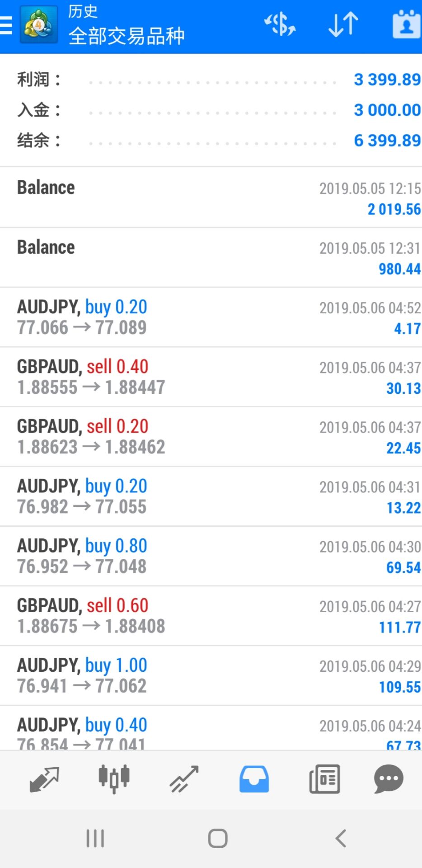Switch to the candlestick Chart tab
The width and height of the screenshot is (422, 868).
pos(114,779)
